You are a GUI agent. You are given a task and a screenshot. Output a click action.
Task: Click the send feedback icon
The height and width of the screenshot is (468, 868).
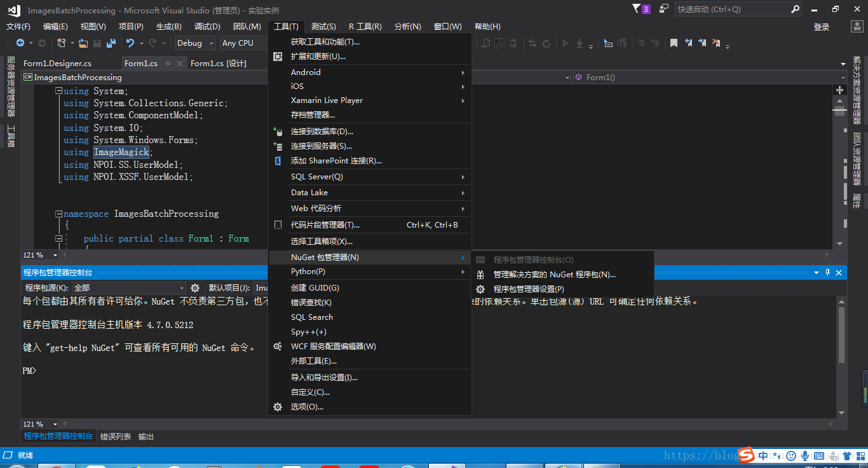663,9
